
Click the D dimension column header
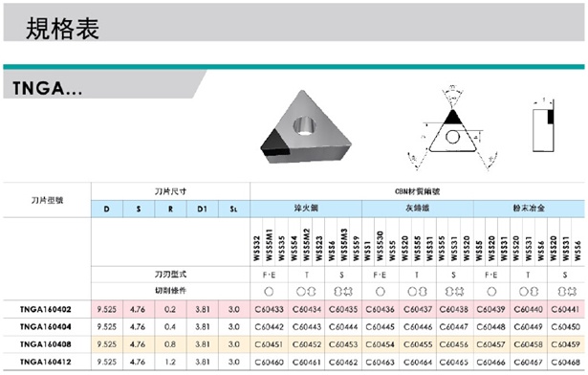click(107, 210)
